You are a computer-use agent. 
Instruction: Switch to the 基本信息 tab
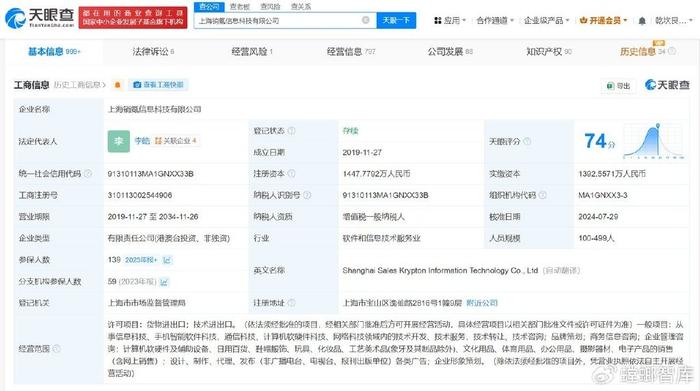click(54, 52)
